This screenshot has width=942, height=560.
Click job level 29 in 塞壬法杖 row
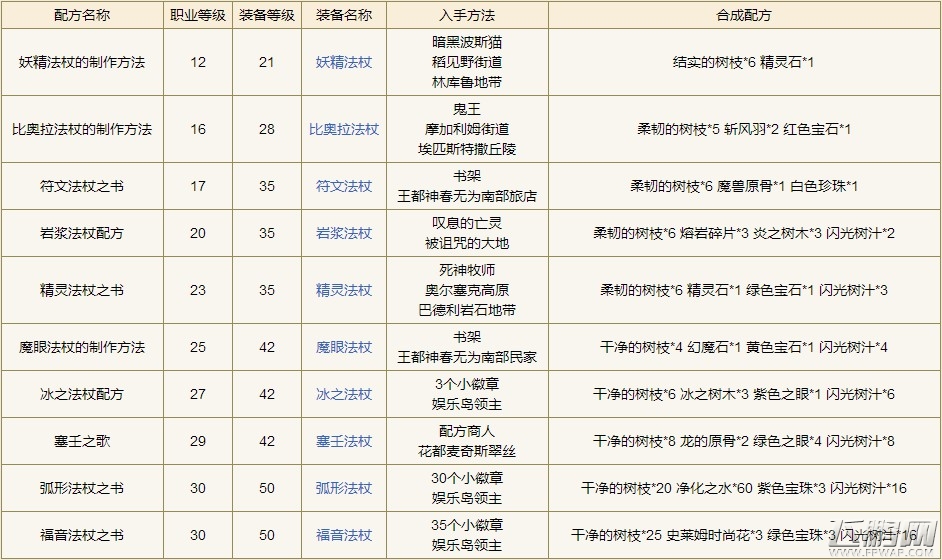[x=198, y=441]
